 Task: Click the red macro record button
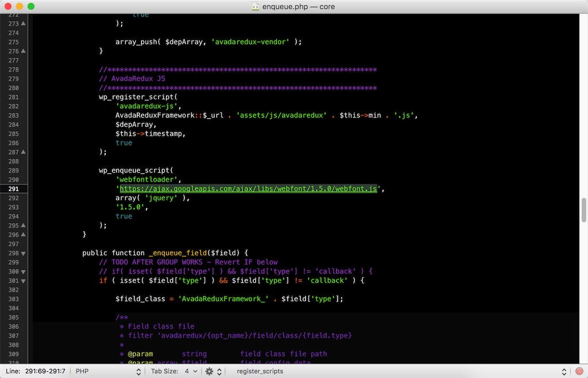click(579, 371)
